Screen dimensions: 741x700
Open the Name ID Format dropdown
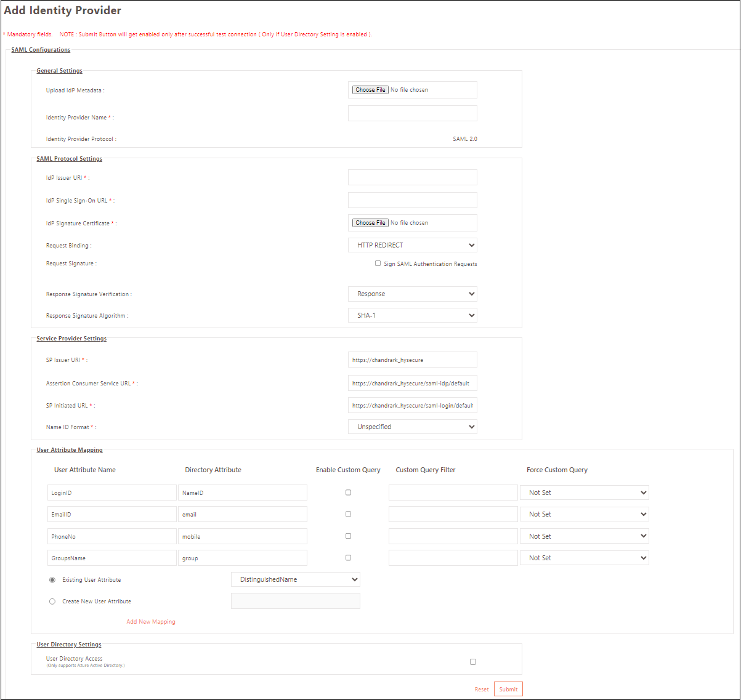click(x=412, y=427)
